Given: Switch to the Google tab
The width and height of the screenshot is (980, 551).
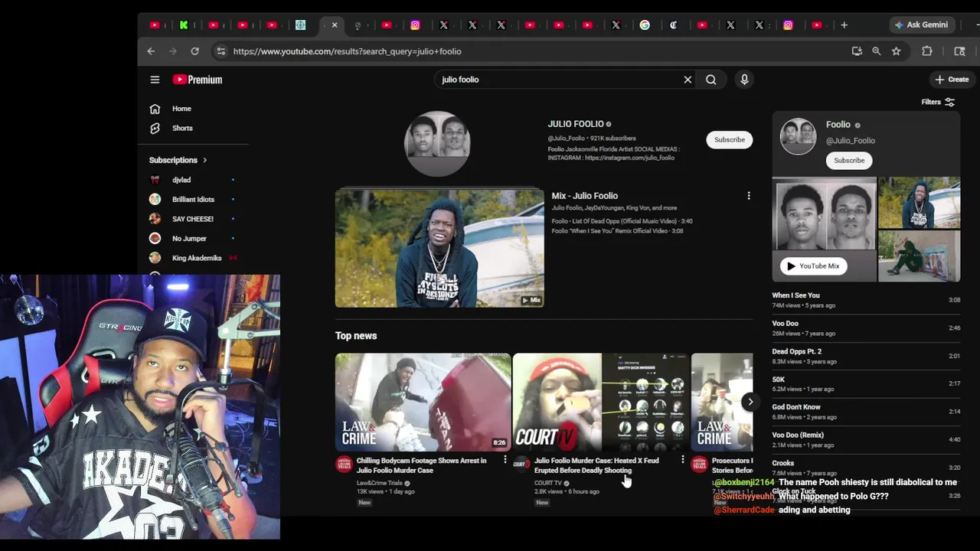Looking at the screenshot, I should (x=645, y=25).
